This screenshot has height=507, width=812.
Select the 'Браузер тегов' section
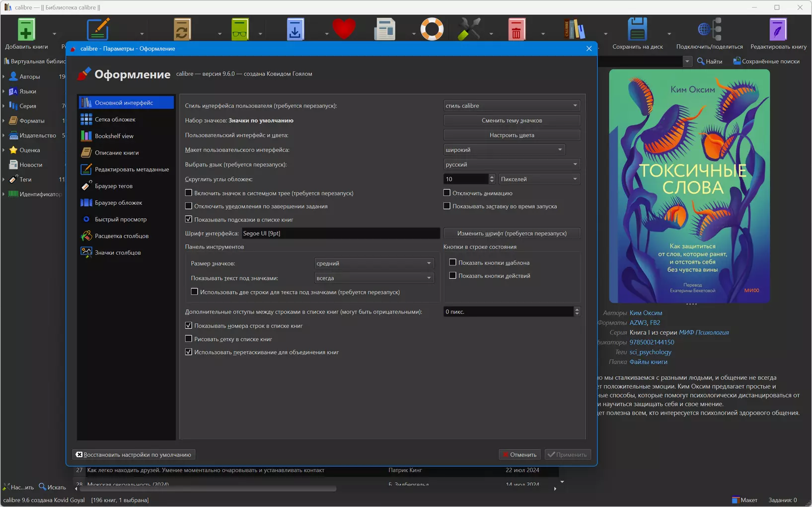click(114, 186)
